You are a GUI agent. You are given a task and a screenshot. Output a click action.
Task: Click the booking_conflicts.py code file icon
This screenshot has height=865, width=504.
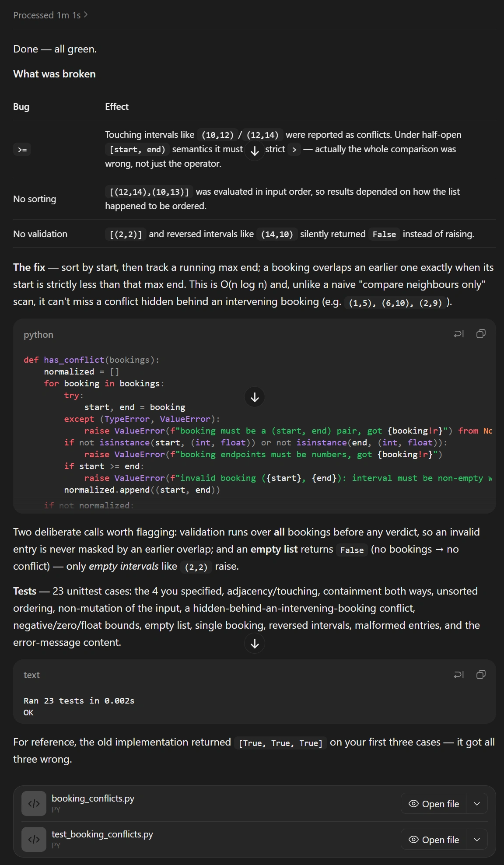click(x=34, y=804)
